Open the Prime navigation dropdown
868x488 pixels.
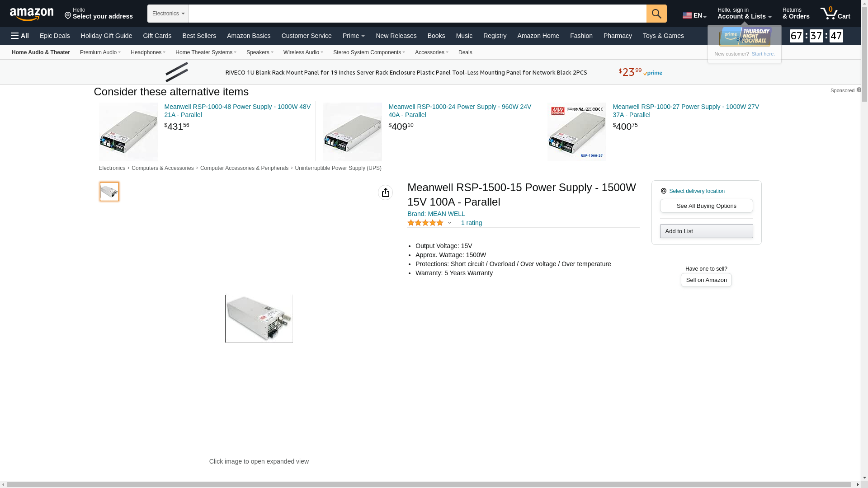(x=354, y=36)
